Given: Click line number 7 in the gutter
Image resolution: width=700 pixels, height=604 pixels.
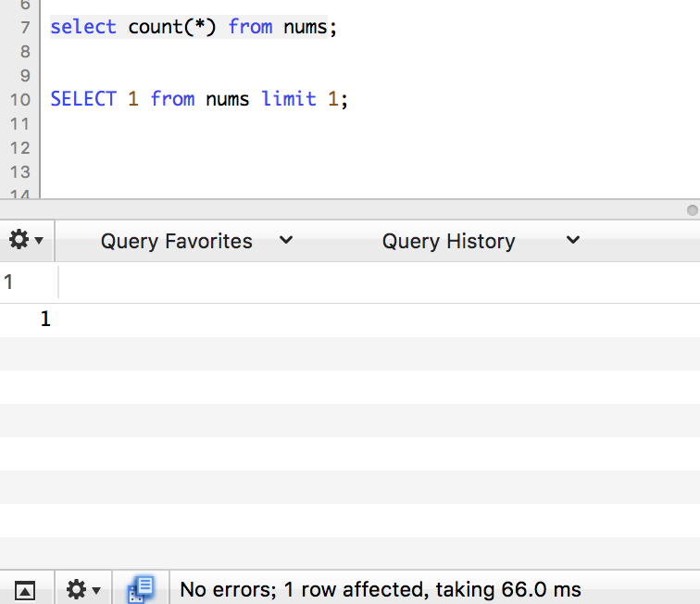Looking at the screenshot, I should tap(24, 28).
